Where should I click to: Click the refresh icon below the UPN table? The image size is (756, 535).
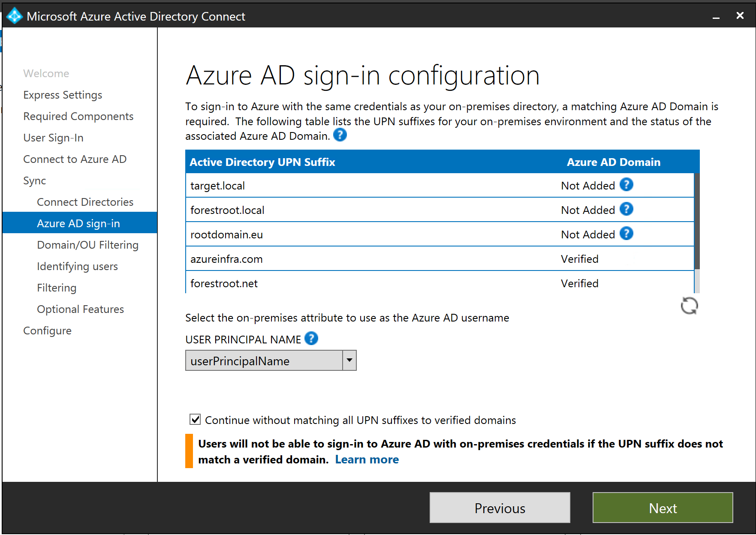pyautogui.click(x=689, y=306)
